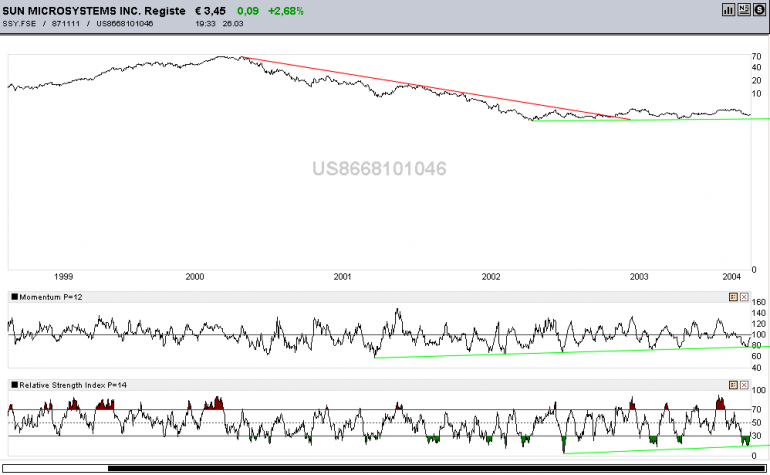Click the Relative Strength Index P=14 title
The height and width of the screenshot is (475, 770).
(x=73, y=385)
